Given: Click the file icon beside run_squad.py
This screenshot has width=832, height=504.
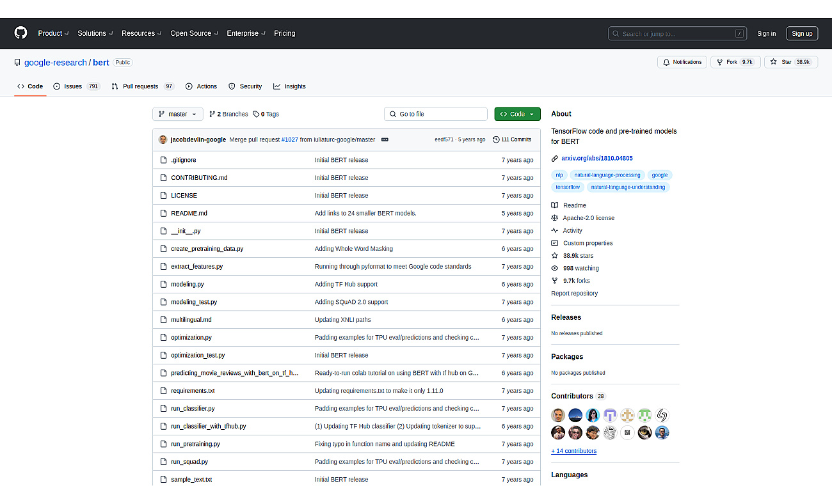Looking at the screenshot, I should pyautogui.click(x=164, y=462).
